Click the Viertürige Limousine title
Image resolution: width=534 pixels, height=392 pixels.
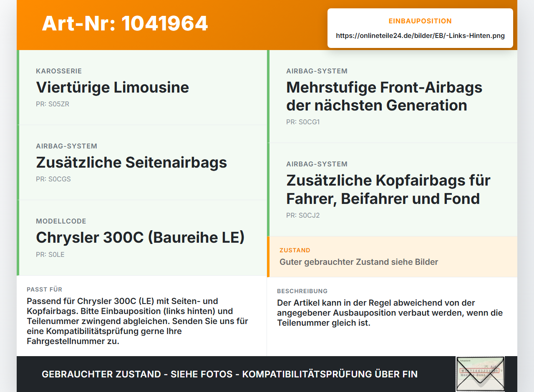point(113,87)
